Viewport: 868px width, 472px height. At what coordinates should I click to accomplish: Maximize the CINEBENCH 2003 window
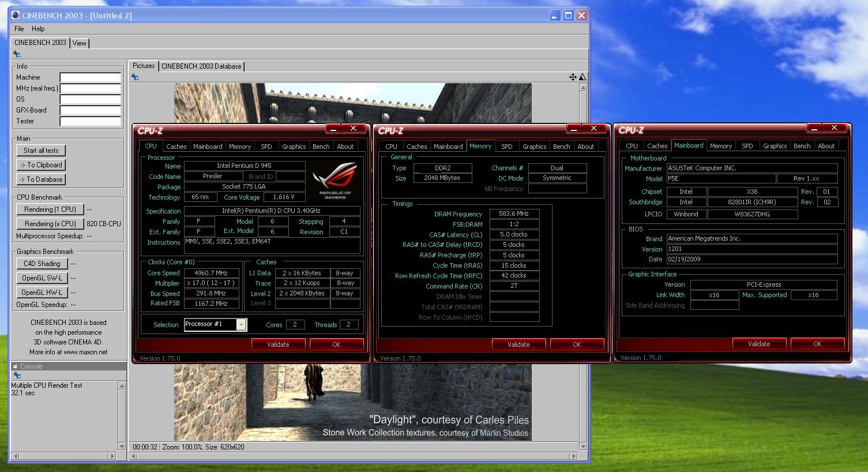coord(568,16)
